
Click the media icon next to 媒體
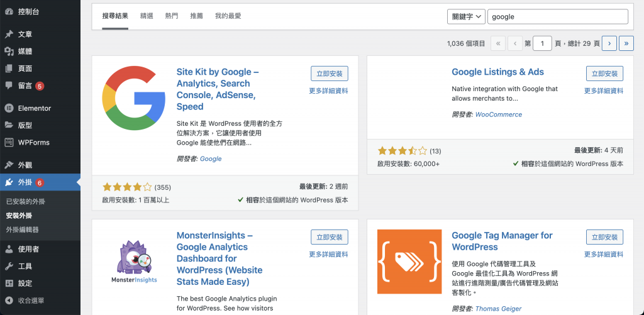(9, 52)
